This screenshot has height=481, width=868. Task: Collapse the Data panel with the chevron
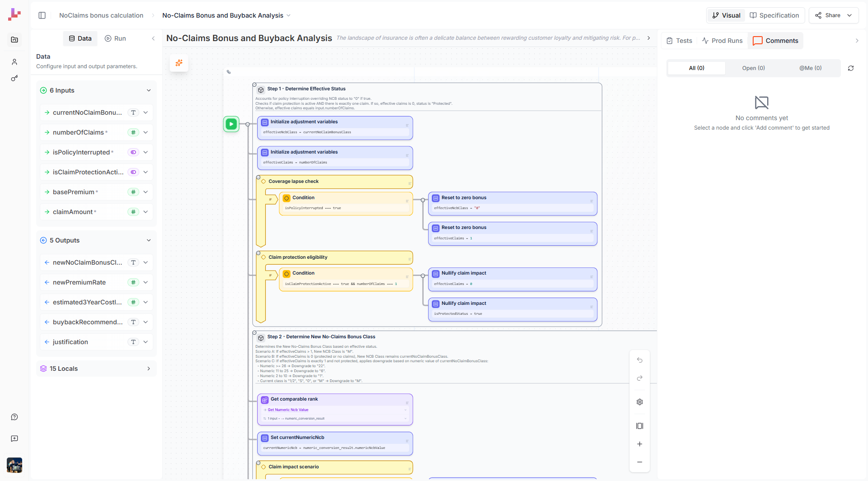154,38
